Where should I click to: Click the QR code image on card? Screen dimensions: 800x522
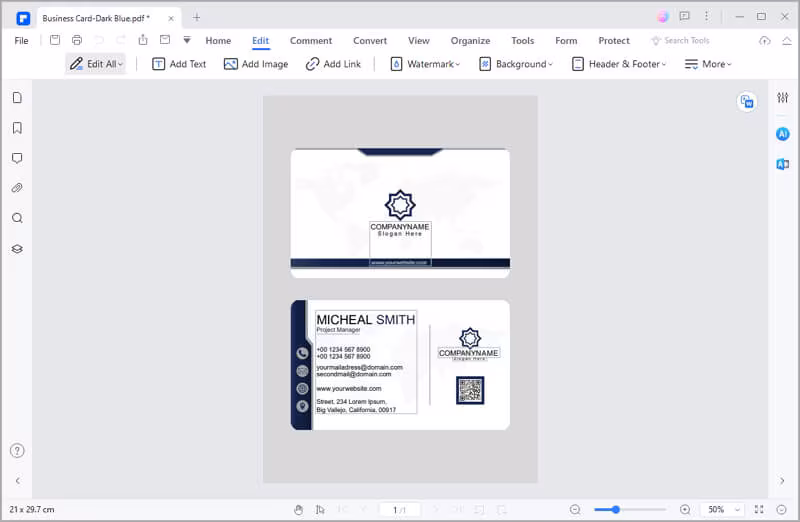(x=470, y=390)
